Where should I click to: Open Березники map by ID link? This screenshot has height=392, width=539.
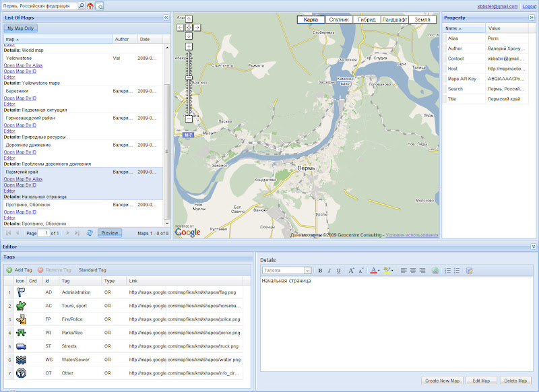pos(20,98)
